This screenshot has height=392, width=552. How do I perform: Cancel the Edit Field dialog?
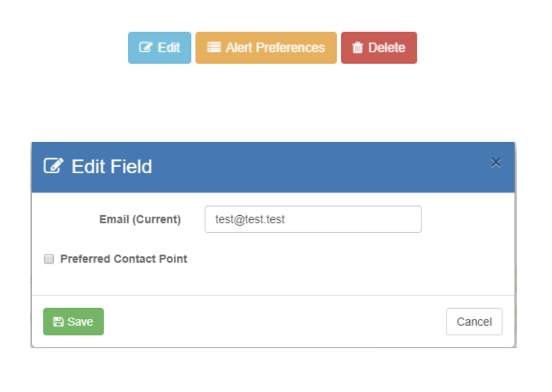click(474, 322)
